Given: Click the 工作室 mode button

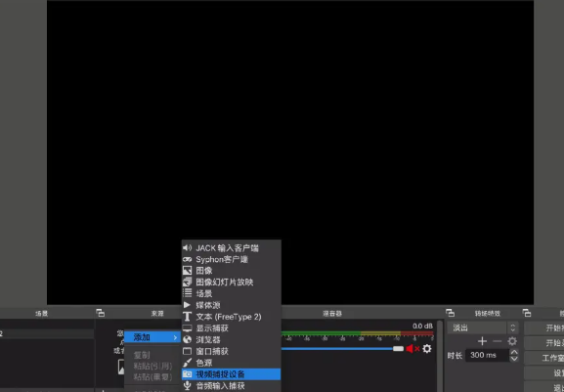Looking at the screenshot, I should (x=544, y=358).
